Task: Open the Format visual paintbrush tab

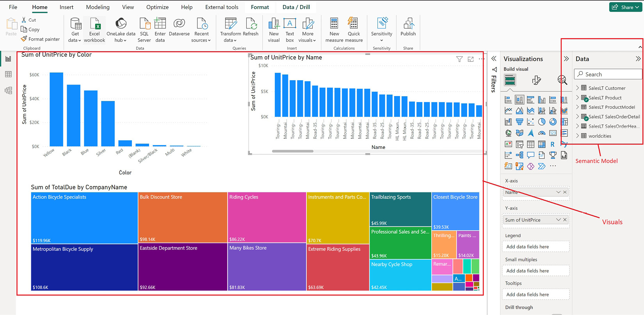Action: pyautogui.click(x=536, y=81)
